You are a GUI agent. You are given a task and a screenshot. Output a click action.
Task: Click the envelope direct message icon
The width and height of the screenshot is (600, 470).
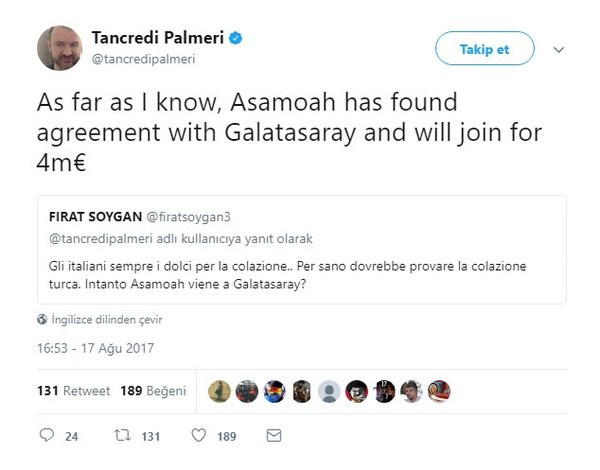click(274, 435)
